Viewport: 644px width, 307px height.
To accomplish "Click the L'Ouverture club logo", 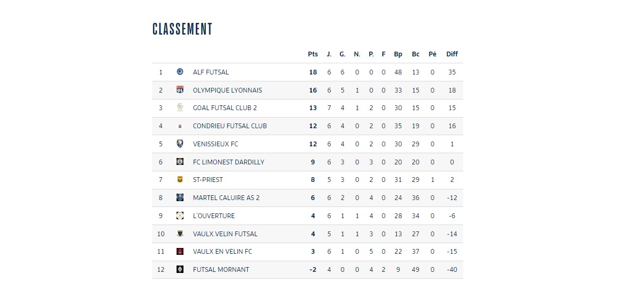I will click(x=180, y=215).
